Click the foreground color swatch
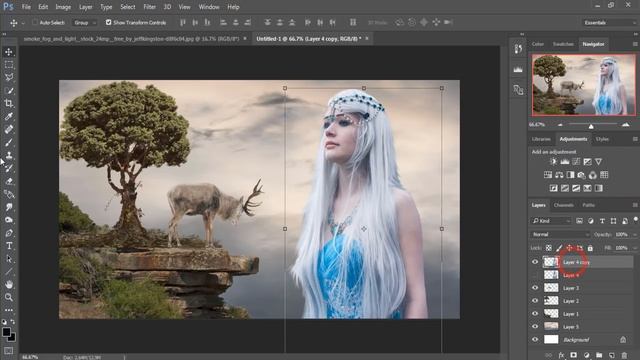Image resolution: width=640 pixels, height=360 pixels. (6, 332)
